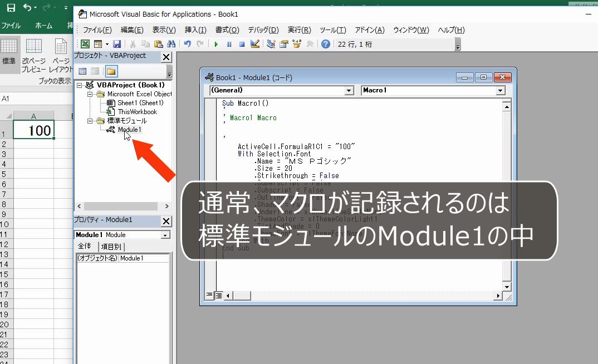Select Module1 in project tree
The image size is (598, 364).
pyautogui.click(x=130, y=130)
